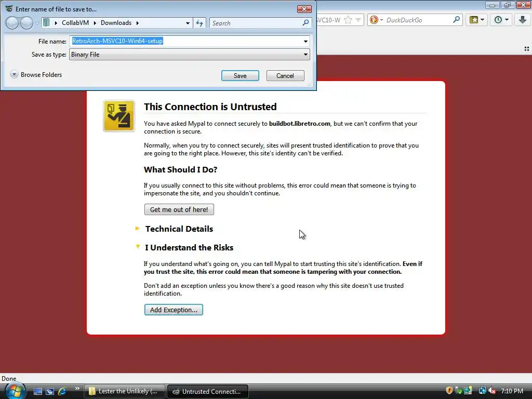The height and width of the screenshot is (399, 532).
Task: Click the Add Exception... button
Action: tap(174, 310)
